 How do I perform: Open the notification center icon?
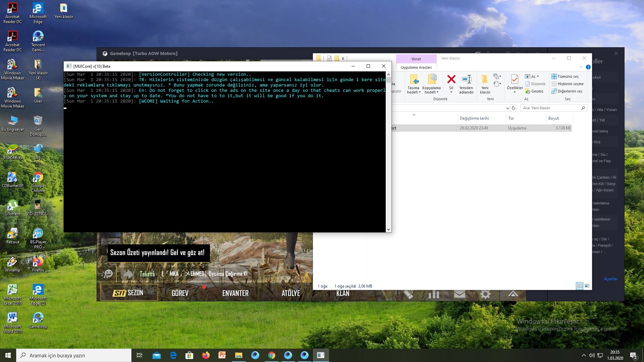tap(634, 355)
